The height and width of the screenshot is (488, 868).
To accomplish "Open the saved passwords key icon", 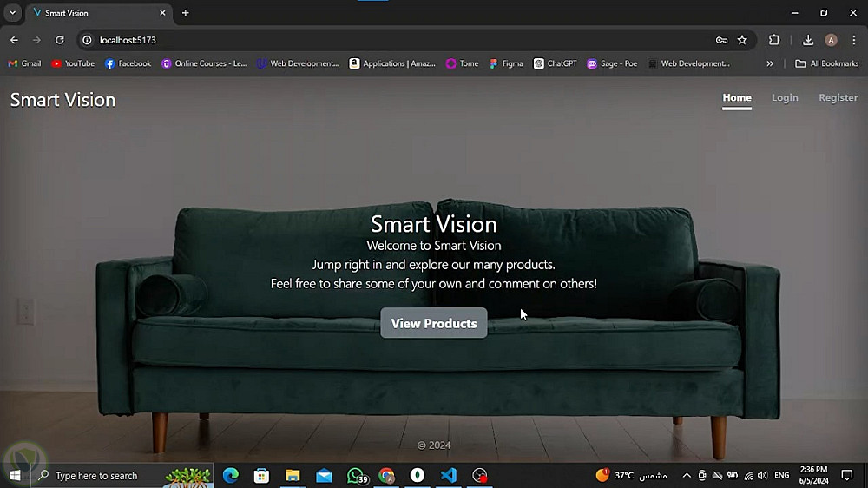I will (721, 40).
